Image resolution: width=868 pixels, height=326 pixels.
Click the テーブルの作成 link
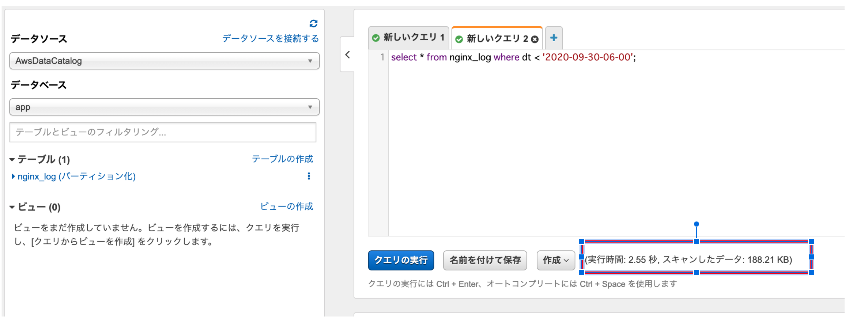283,159
